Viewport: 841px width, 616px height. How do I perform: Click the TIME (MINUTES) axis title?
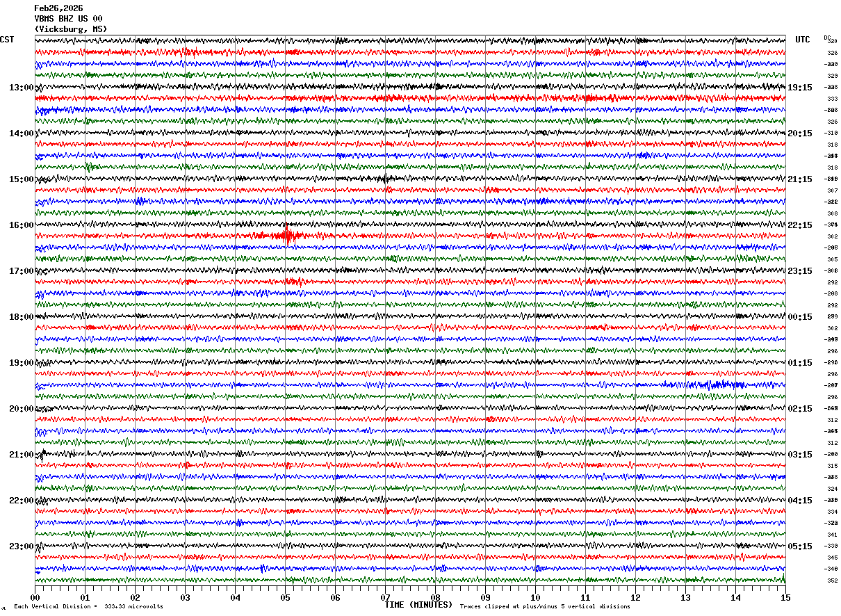[418, 605]
